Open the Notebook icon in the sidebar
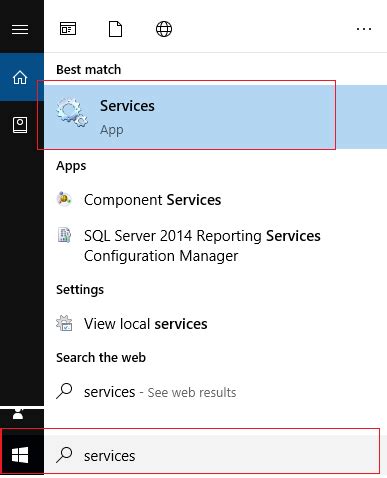 (20, 125)
